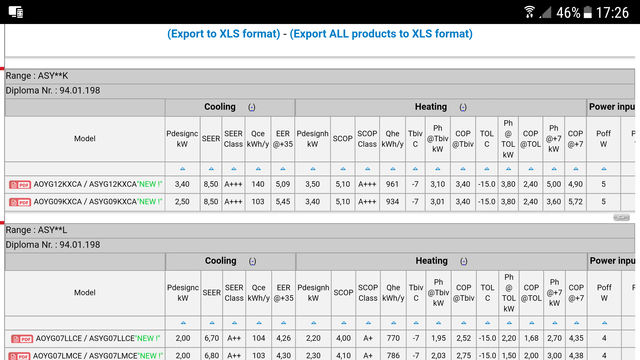
Task: Collapse Cooling columns in ASY**K table
Action: pyautogui.click(x=252, y=107)
